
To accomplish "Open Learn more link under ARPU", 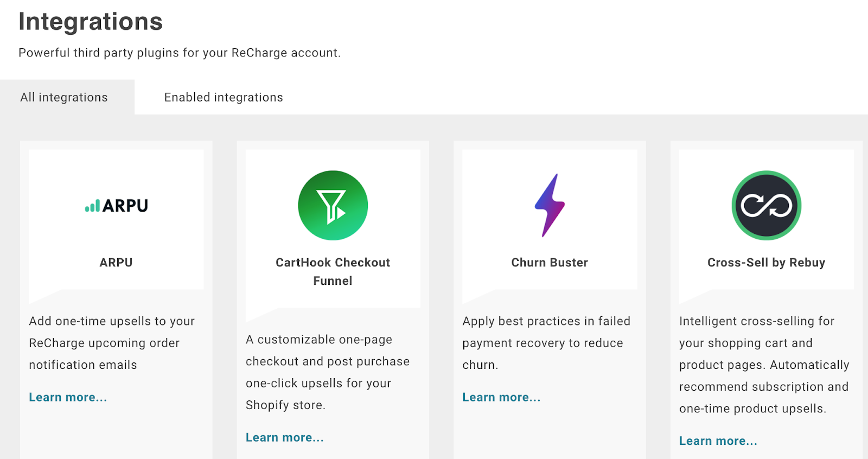I will coord(68,397).
